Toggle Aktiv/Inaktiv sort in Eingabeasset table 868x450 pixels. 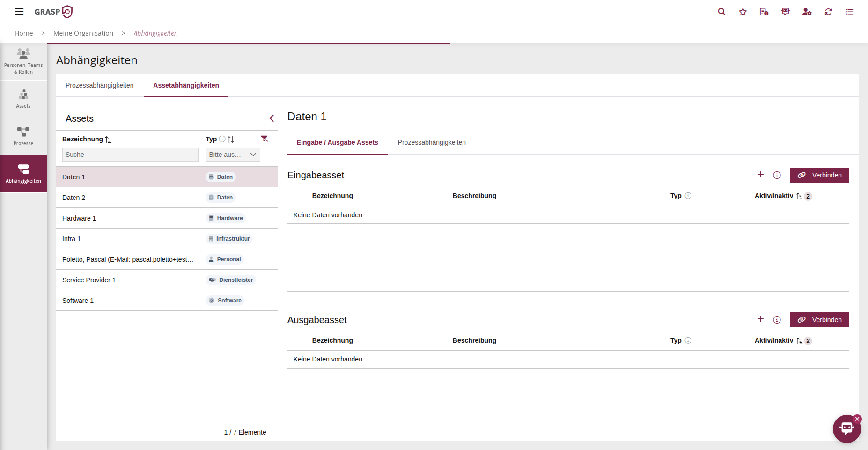click(799, 196)
